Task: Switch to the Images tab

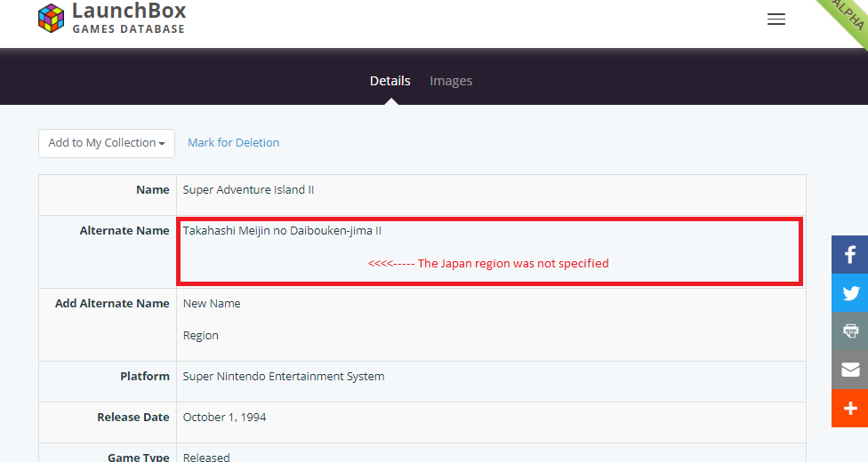Action: point(451,81)
